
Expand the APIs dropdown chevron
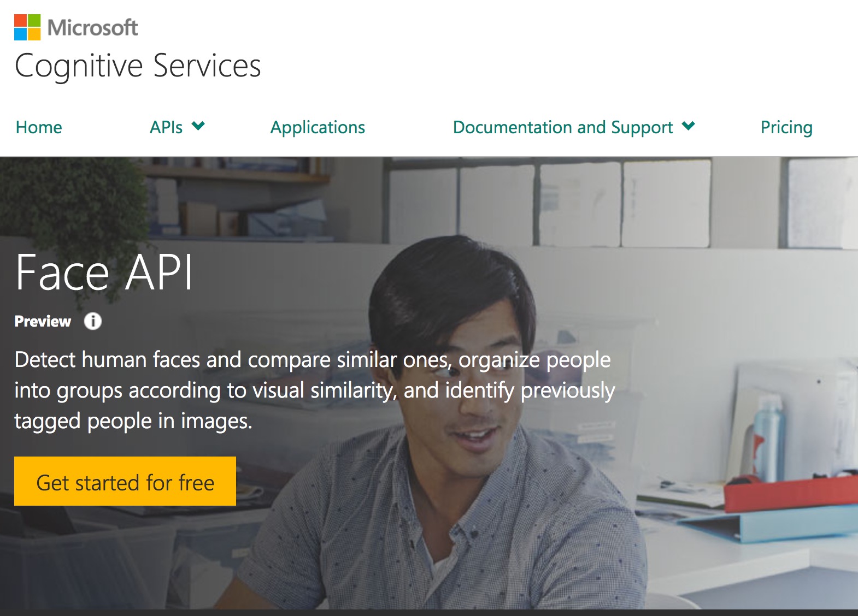tap(198, 126)
